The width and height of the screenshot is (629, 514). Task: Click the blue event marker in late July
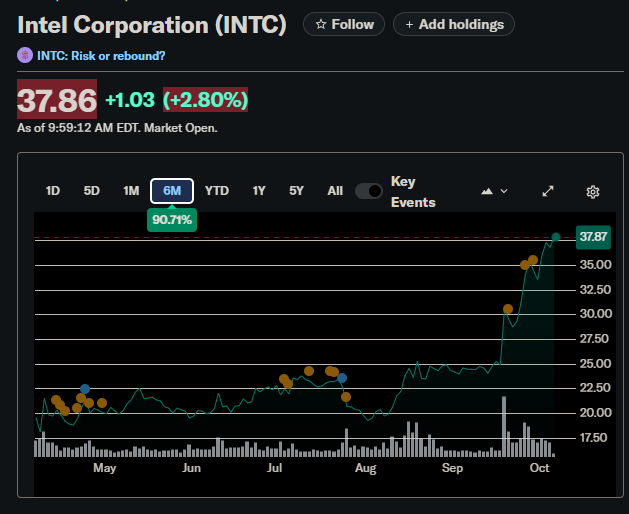coord(342,378)
